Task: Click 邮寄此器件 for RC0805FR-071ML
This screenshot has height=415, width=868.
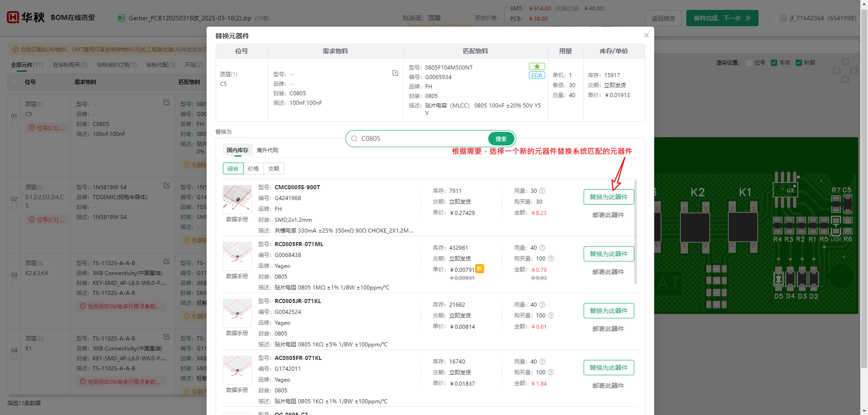Action: click(x=608, y=272)
